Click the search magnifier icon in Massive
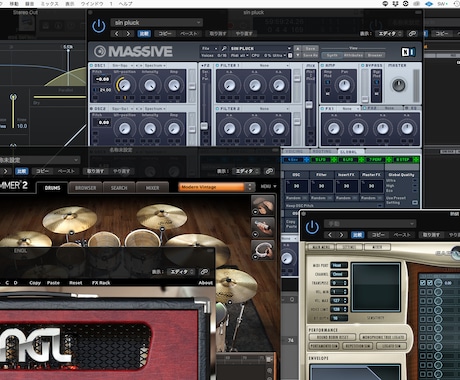Screen dimensions: 460x380 pos(224,48)
